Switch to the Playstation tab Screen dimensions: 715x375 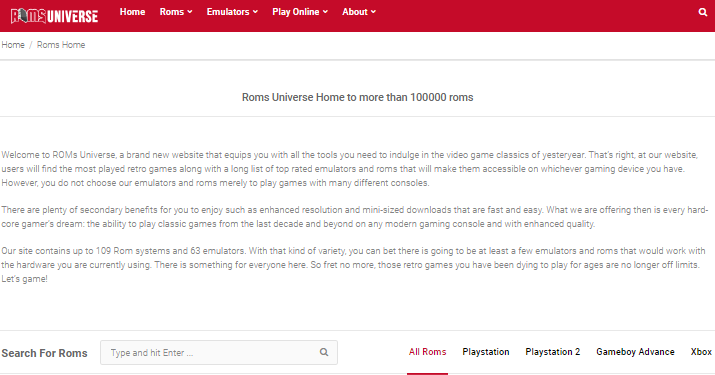coord(486,352)
